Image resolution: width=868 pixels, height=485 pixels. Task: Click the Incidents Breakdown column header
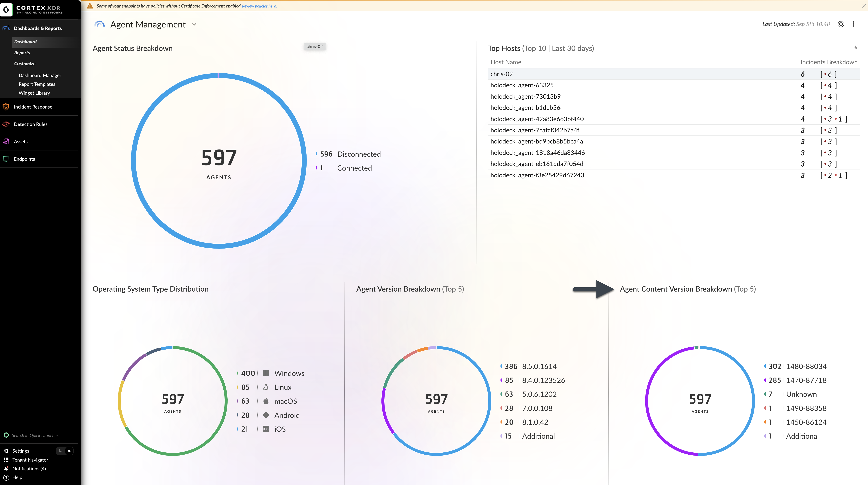coord(829,62)
